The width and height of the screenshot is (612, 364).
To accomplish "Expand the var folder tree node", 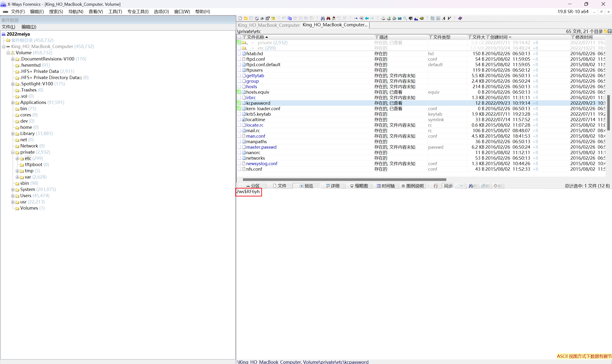I will (17, 177).
